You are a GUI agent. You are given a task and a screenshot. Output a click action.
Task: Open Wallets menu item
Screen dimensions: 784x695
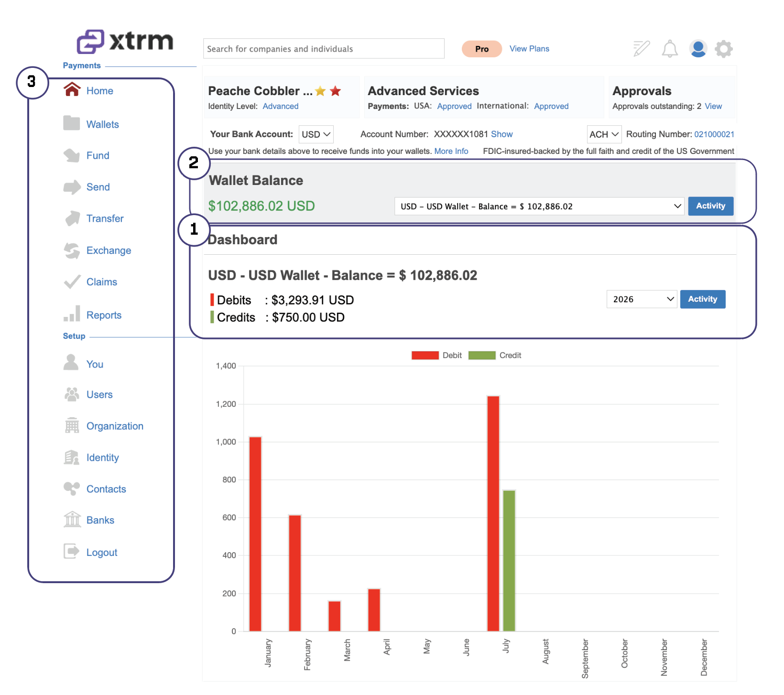coord(103,124)
